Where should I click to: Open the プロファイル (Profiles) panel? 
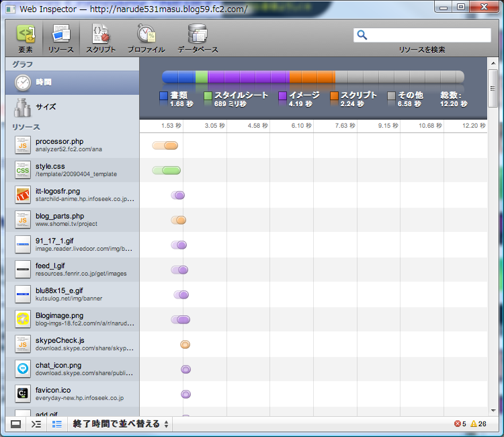[146, 38]
